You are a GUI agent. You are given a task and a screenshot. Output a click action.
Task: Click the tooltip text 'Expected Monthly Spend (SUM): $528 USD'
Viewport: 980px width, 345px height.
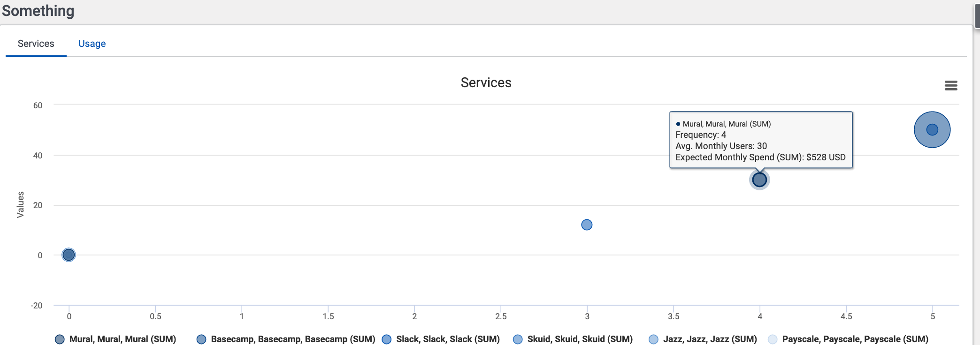(760, 157)
